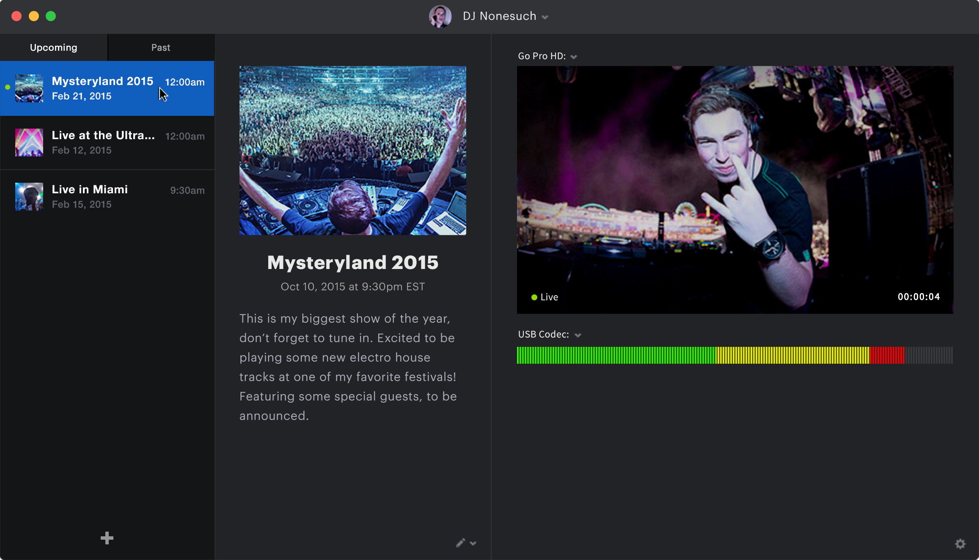This screenshot has height=560, width=979.
Task: Click the green macOS fullscreen button
Action: point(51,16)
